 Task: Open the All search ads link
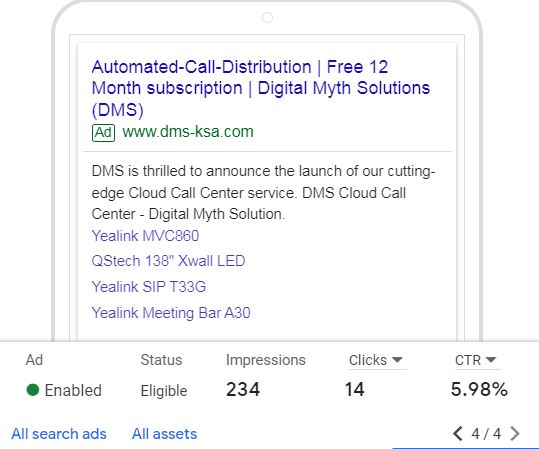click(59, 434)
